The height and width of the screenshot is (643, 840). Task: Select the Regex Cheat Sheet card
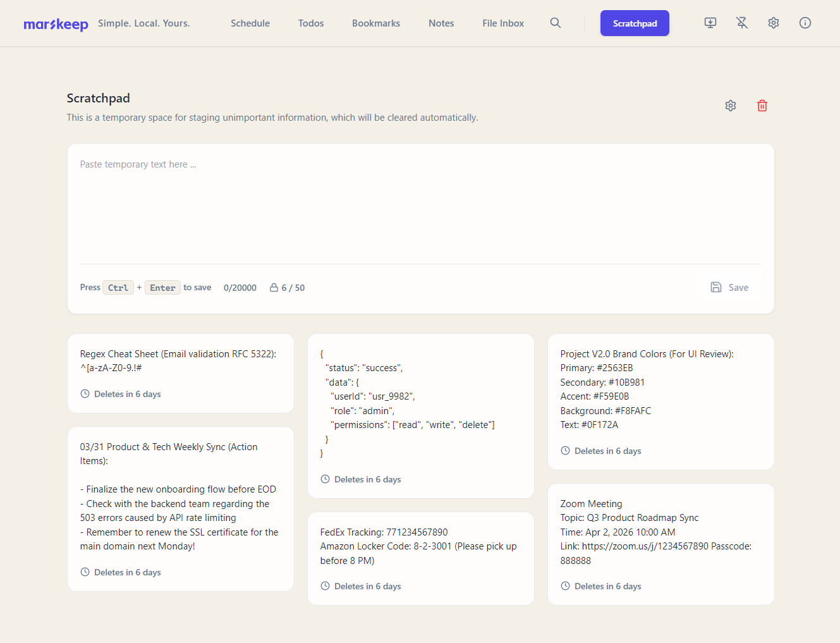click(x=181, y=374)
